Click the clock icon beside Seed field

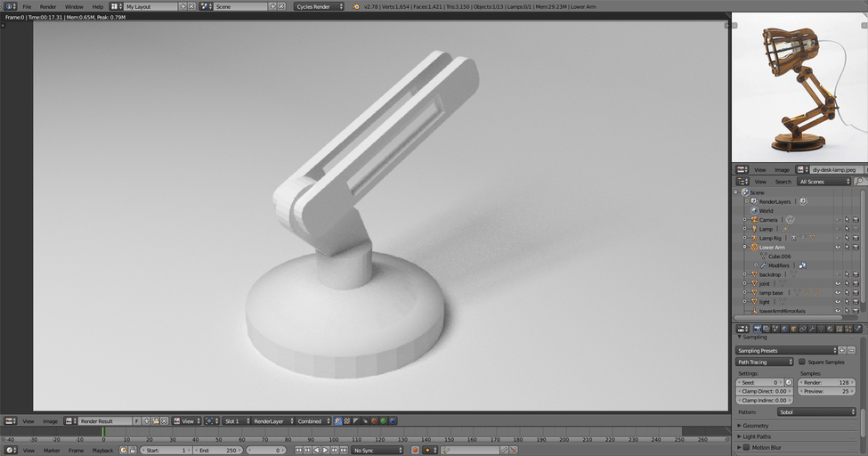click(789, 382)
